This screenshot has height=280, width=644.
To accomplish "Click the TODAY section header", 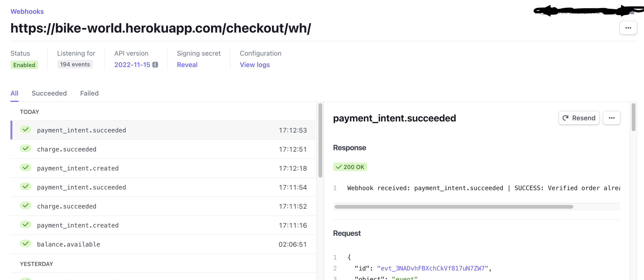I will (x=29, y=112).
